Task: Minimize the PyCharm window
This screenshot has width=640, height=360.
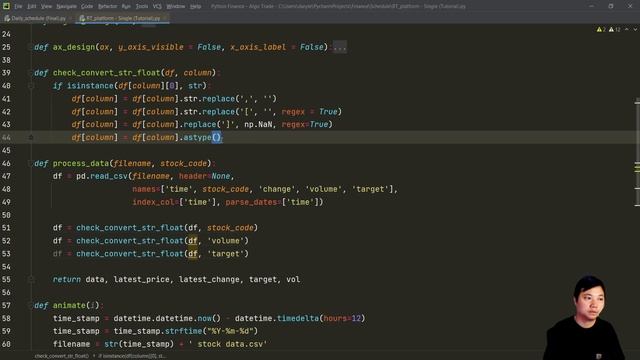Action: coord(591,6)
